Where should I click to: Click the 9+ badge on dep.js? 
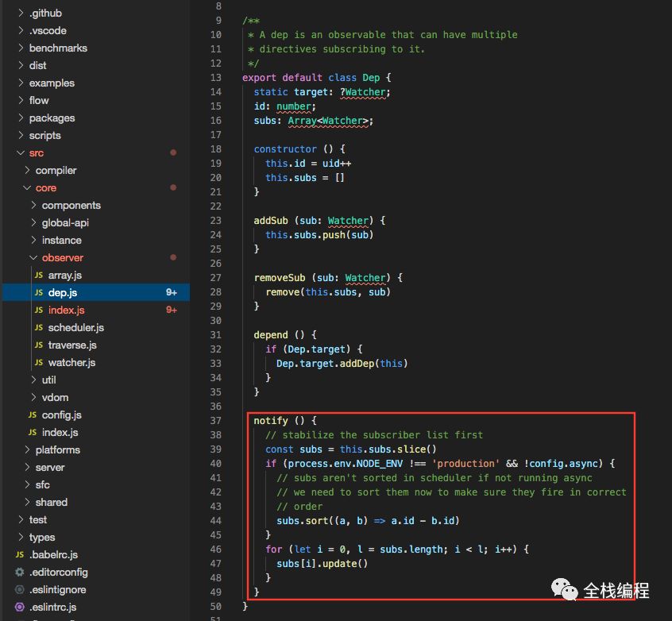(172, 292)
